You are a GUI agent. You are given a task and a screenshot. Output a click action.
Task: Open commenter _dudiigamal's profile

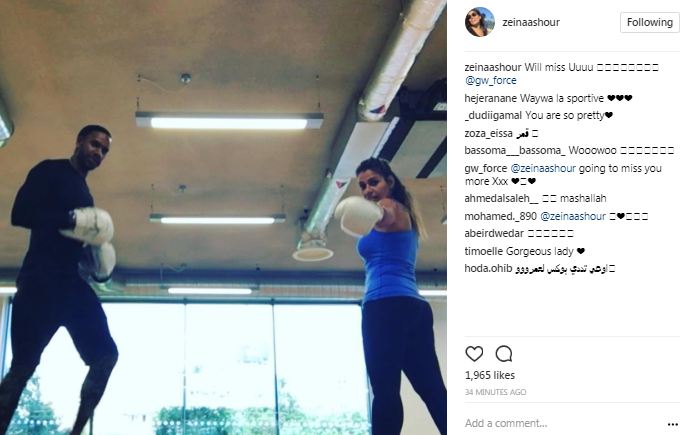[x=493, y=115]
